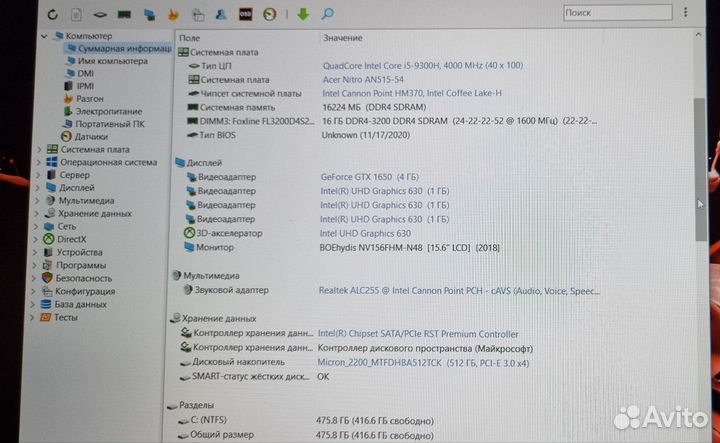The width and height of the screenshot is (720, 443).
Task: Select the DirectX category in tree
Action: pos(65,239)
